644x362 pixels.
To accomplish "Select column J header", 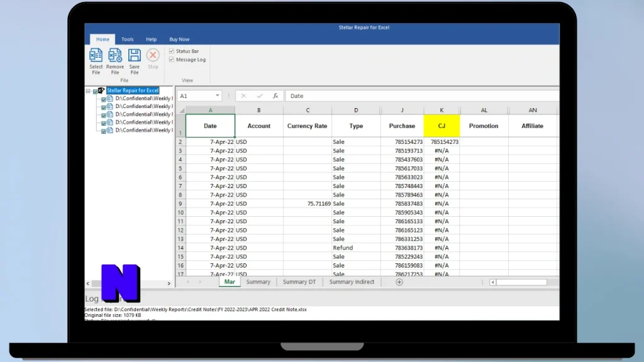I will pyautogui.click(x=402, y=111).
